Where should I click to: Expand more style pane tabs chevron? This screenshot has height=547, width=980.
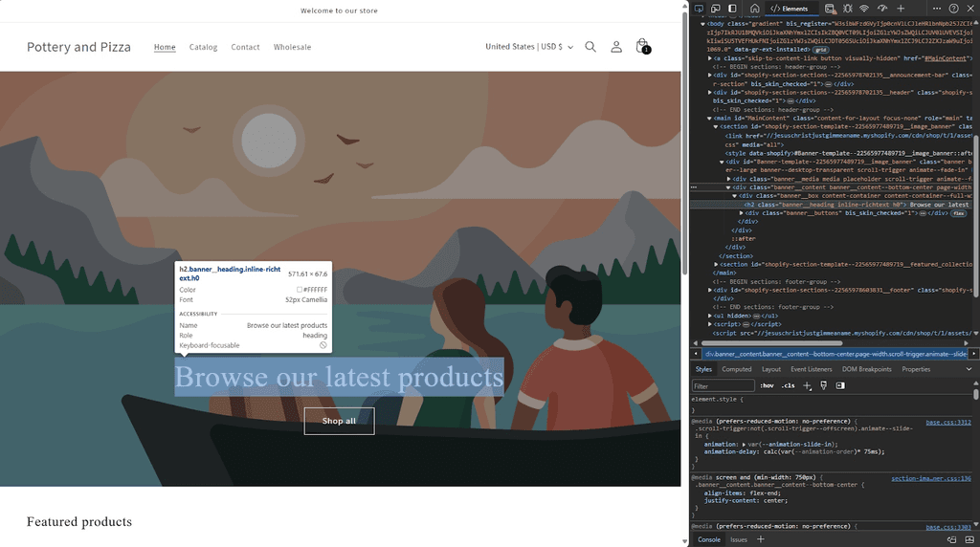click(x=969, y=370)
